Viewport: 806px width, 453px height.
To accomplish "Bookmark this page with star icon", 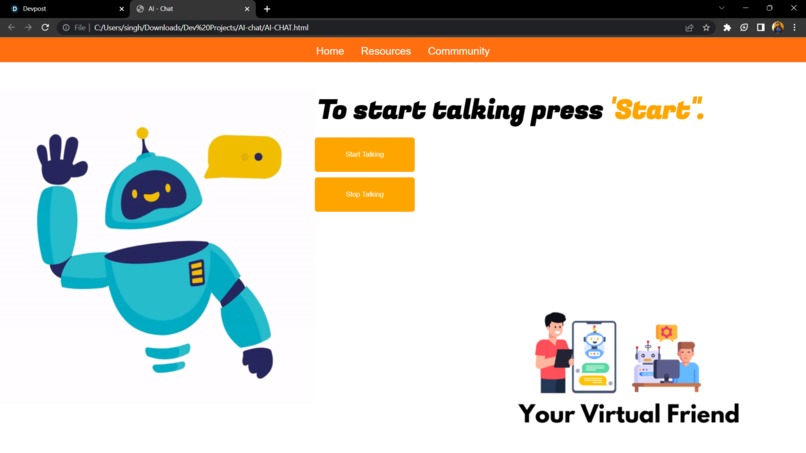I will click(706, 28).
